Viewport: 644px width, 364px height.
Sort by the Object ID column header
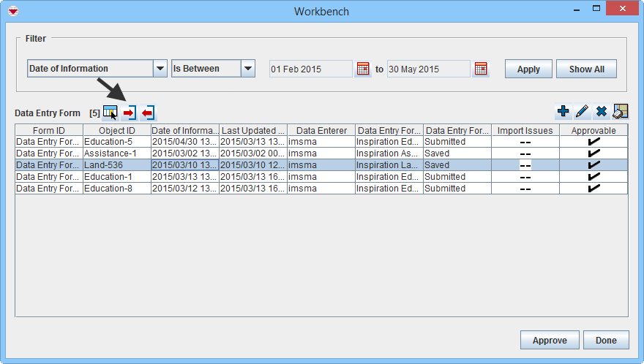click(116, 130)
